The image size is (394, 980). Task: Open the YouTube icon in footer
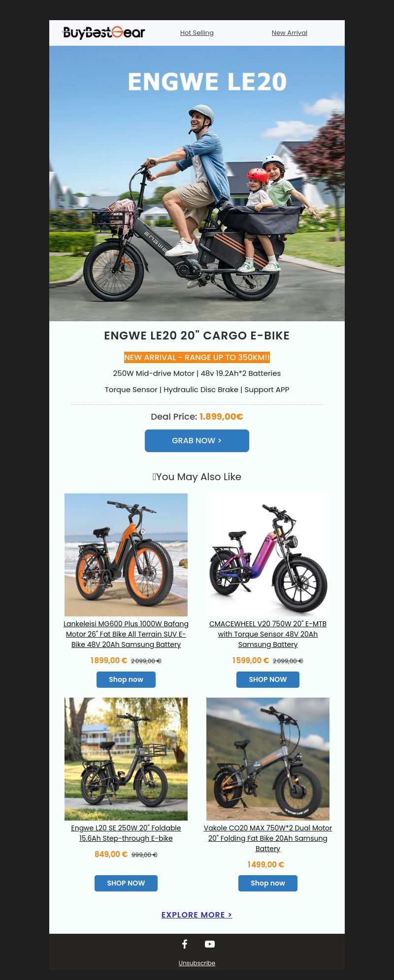click(x=210, y=944)
